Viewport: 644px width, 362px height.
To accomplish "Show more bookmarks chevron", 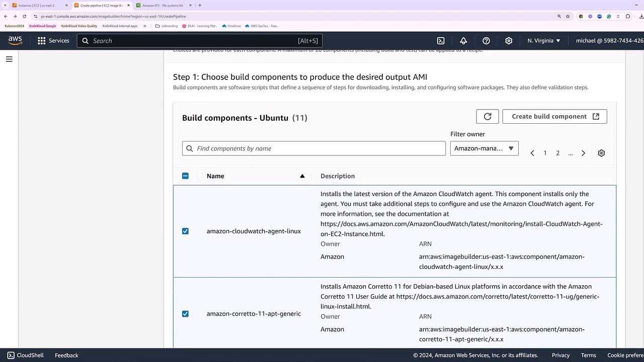I will coord(145,26).
